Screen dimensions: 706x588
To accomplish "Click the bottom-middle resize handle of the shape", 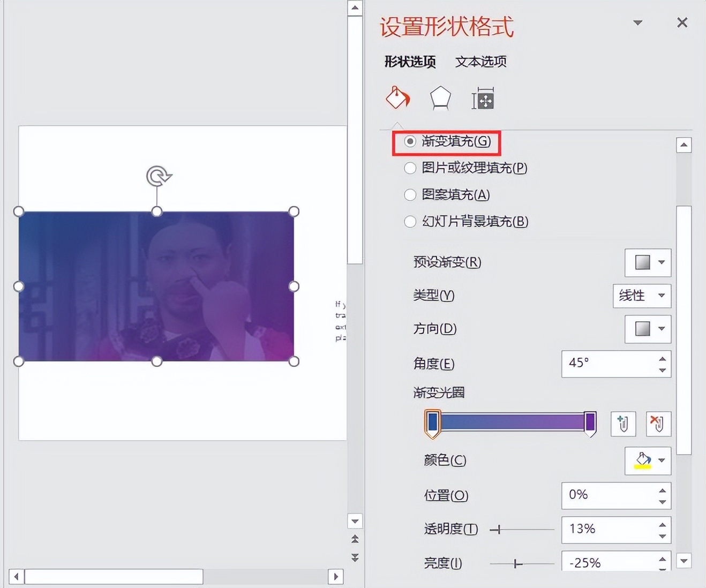I will [156, 361].
